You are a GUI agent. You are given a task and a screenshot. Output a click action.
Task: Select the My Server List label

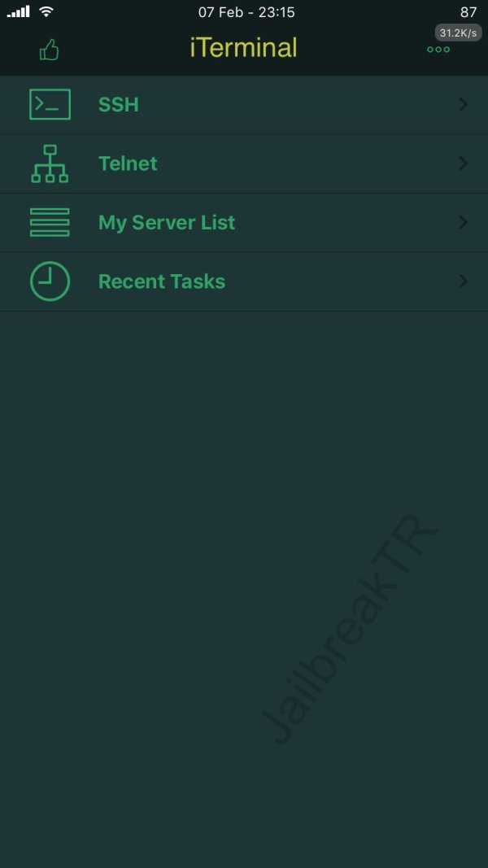167,223
